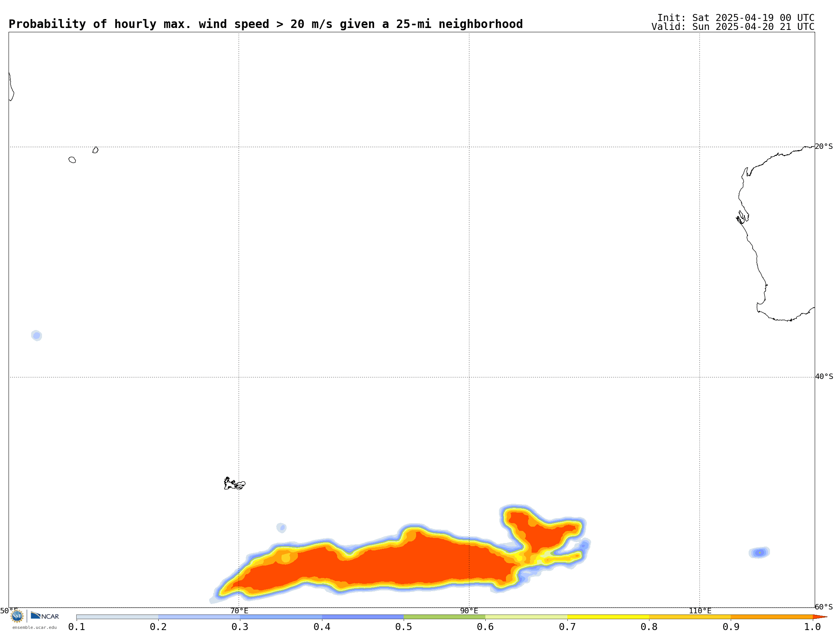Click the 110°E longitude label
The height and width of the screenshot is (632, 840).
click(700, 611)
